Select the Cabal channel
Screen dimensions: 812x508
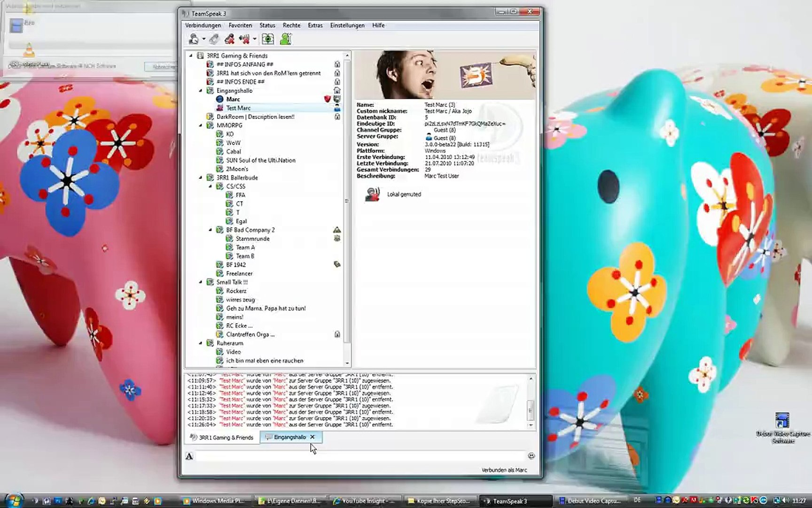[234, 151]
